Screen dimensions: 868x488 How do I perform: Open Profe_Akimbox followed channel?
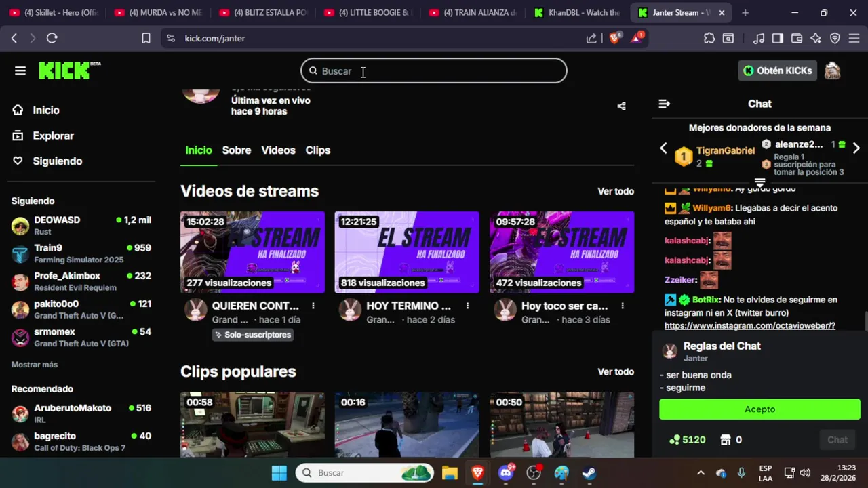coord(81,281)
